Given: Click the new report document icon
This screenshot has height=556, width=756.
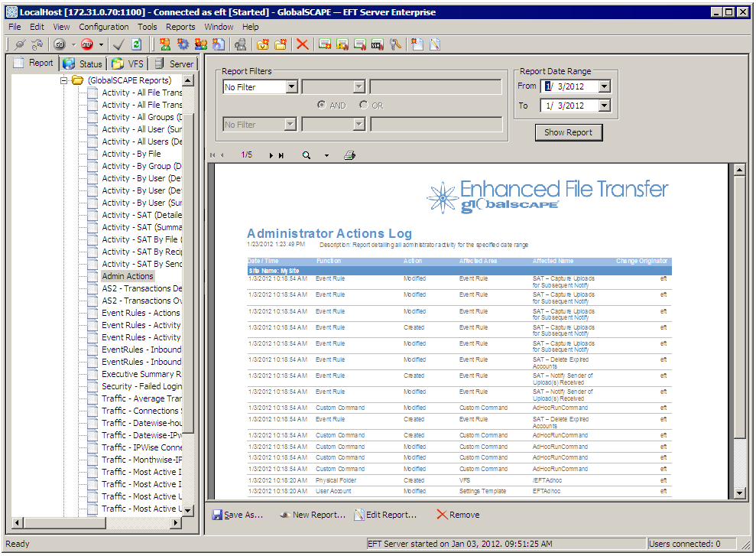Looking at the screenshot, I should click(x=417, y=44).
